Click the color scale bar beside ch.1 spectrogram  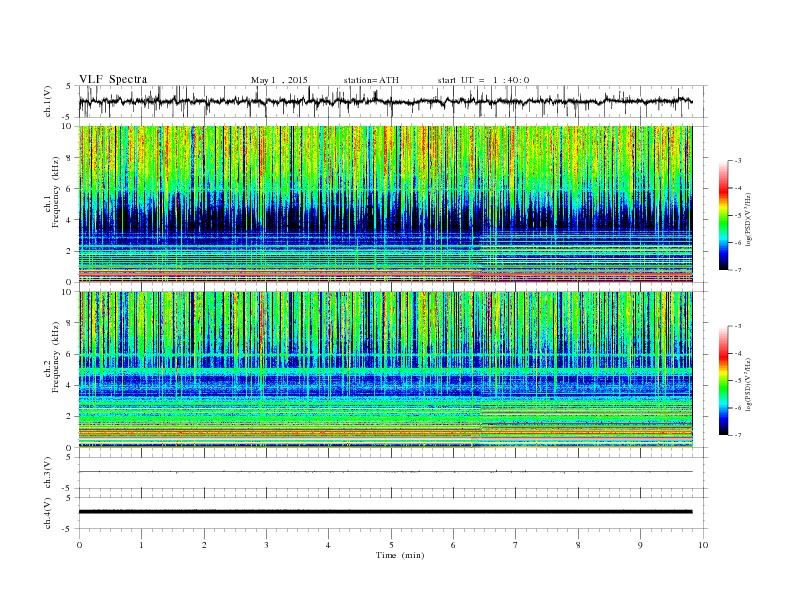pyautogui.click(x=723, y=215)
